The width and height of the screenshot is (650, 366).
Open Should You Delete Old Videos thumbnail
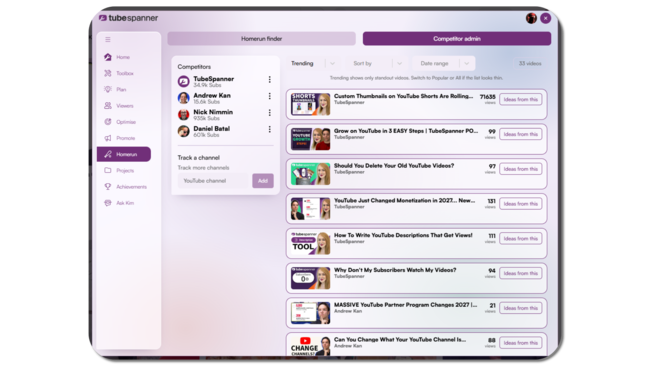pyautogui.click(x=310, y=174)
